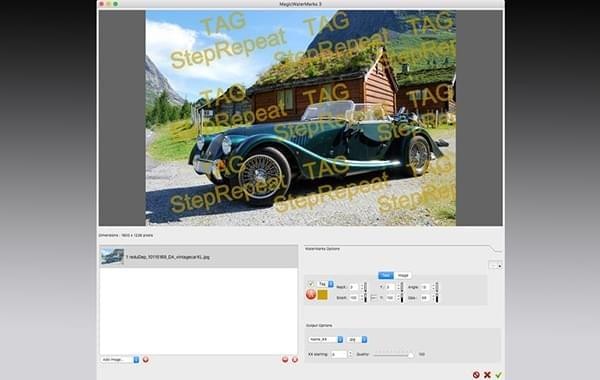This screenshot has height=380, width=600.
Task: Click the Dimensions pixels status text
Action: point(126,235)
